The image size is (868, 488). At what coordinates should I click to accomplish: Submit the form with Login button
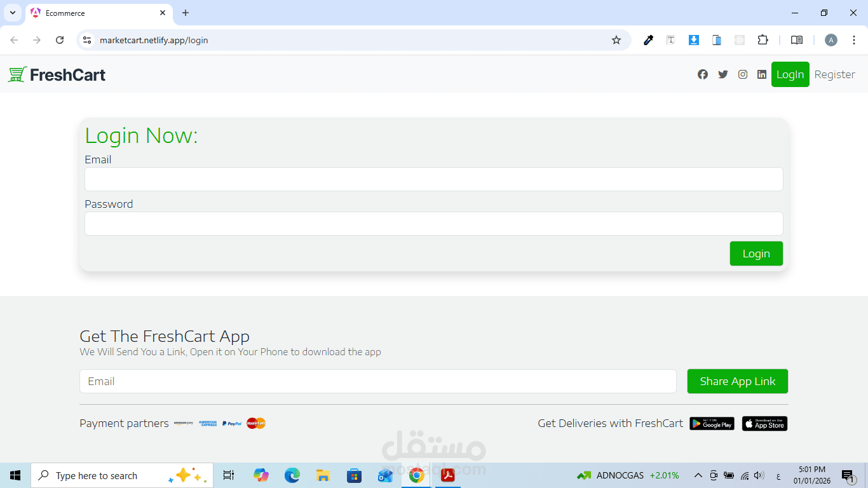click(x=756, y=254)
